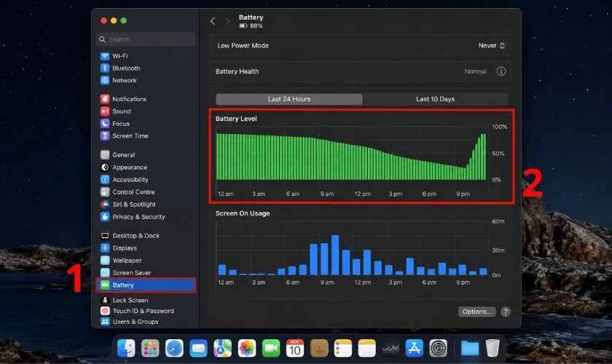Switch to the Last 24 Hours tab
Screen dimensions: 612x364
[x=289, y=99]
